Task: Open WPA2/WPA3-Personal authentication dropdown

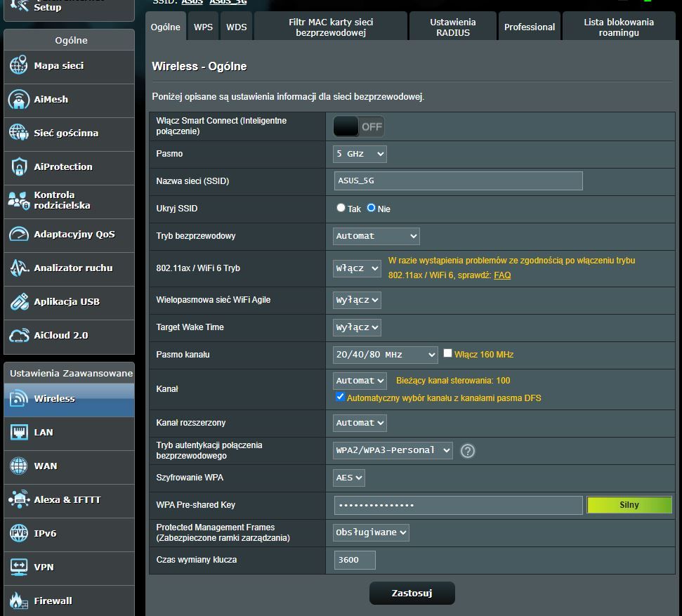Action: tap(393, 450)
